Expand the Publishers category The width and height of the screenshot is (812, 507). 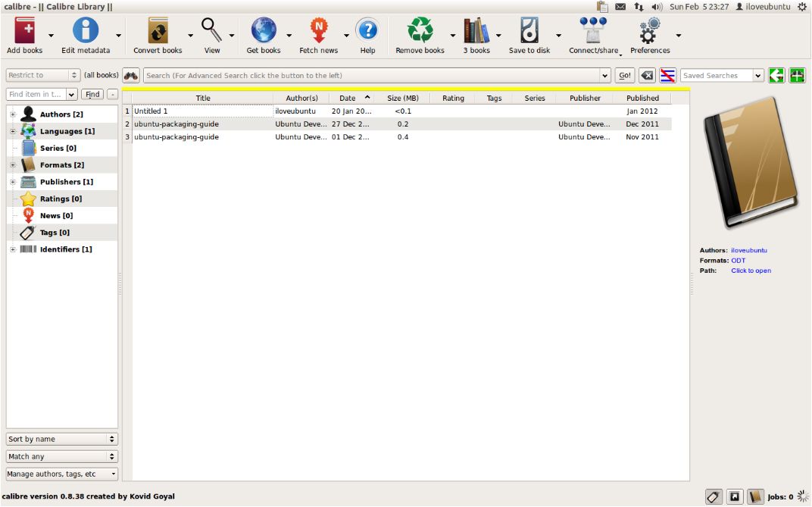coord(13,183)
